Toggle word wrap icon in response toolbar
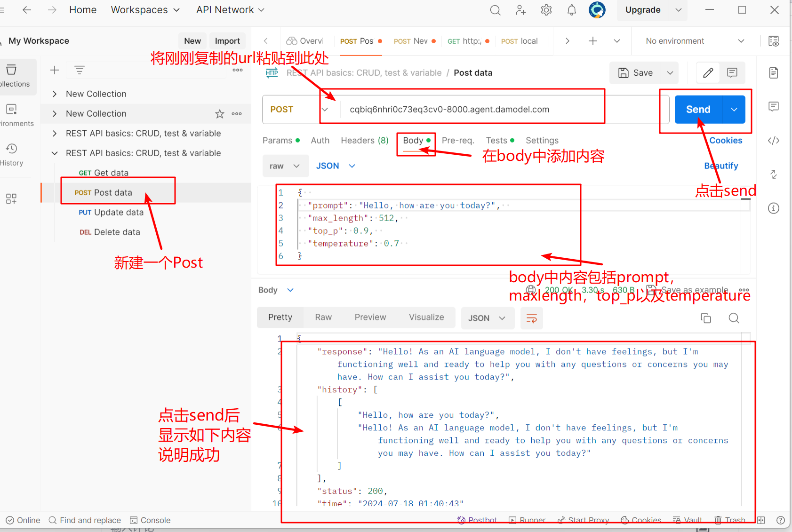Image resolution: width=792 pixels, height=532 pixels. pyautogui.click(x=532, y=318)
